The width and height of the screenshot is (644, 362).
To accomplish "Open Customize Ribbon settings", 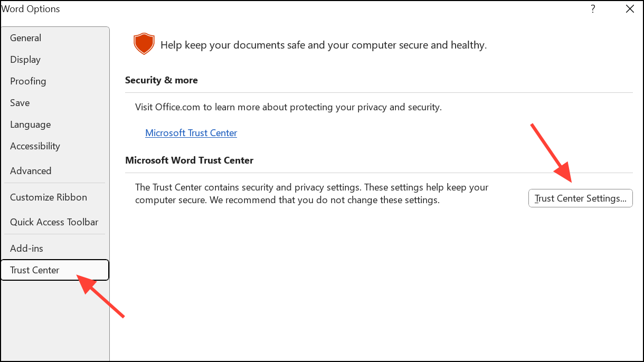I will point(55,197).
